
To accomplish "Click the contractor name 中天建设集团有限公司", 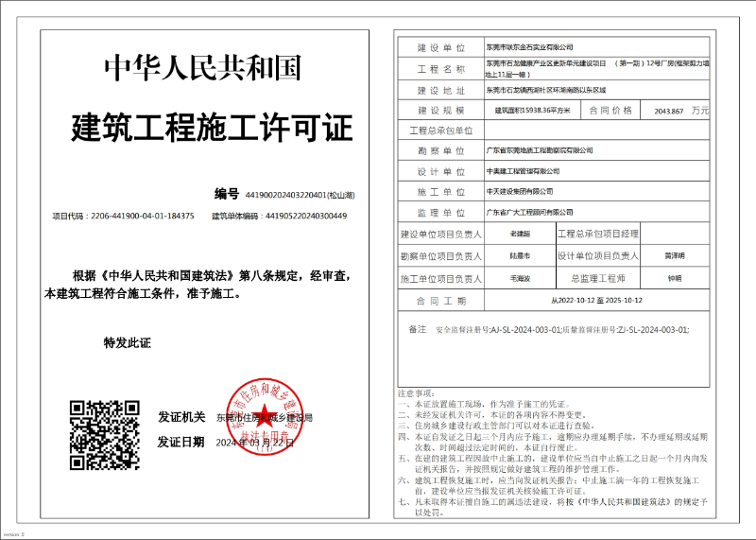I will pos(520,192).
